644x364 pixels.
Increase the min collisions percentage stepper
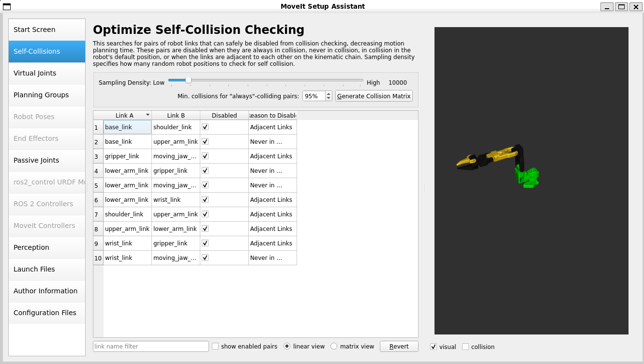(x=329, y=93)
